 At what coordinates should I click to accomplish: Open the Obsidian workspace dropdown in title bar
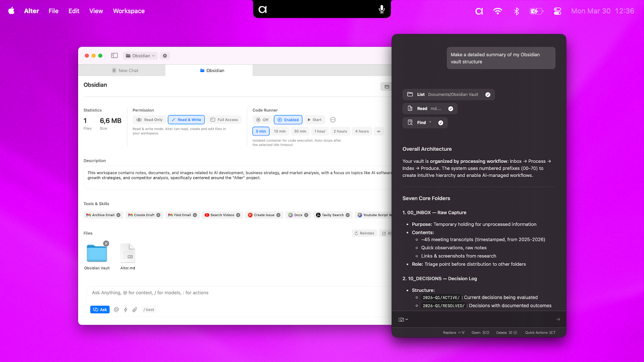pyautogui.click(x=140, y=56)
